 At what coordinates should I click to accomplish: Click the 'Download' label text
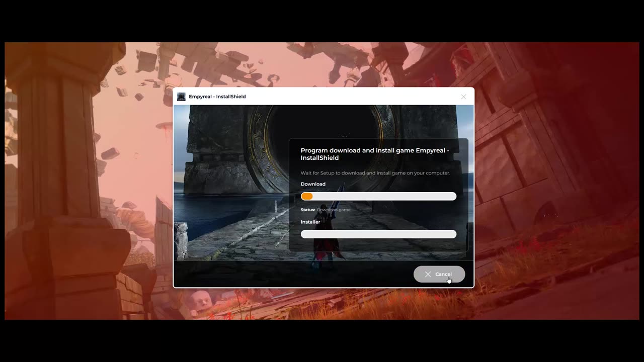313,184
